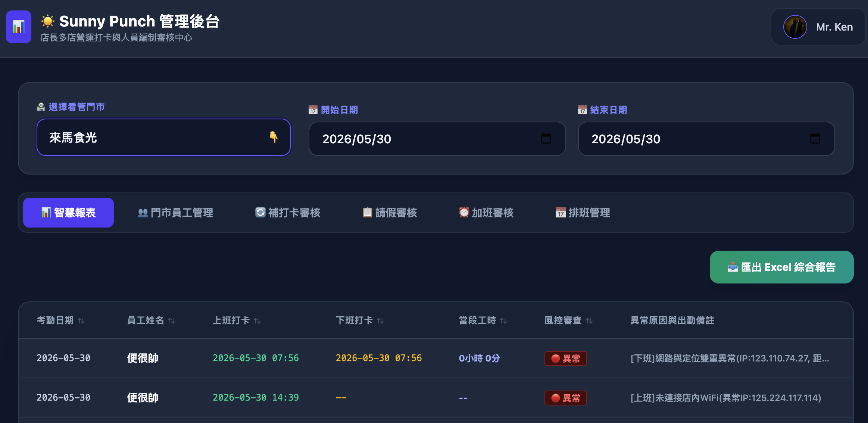Click 匯出 Excel 綜合報告 button

(x=781, y=267)
